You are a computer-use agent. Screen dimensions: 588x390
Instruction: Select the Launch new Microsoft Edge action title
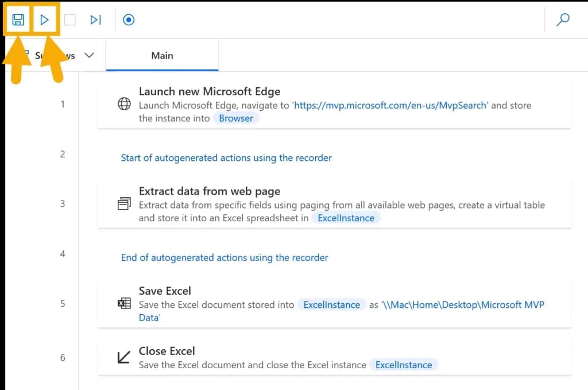209,91
